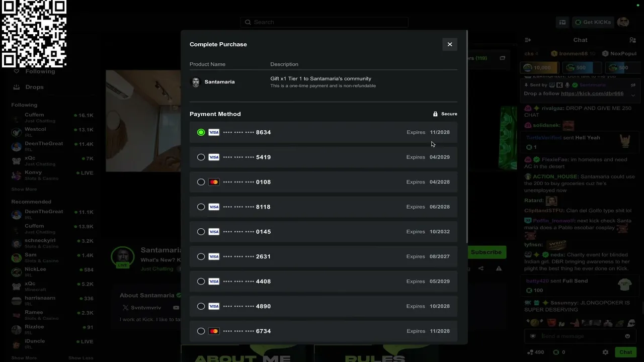644x362 pixels.
Task: Open schneckyirl's recommended channel
Action: [x=53, y=243]
